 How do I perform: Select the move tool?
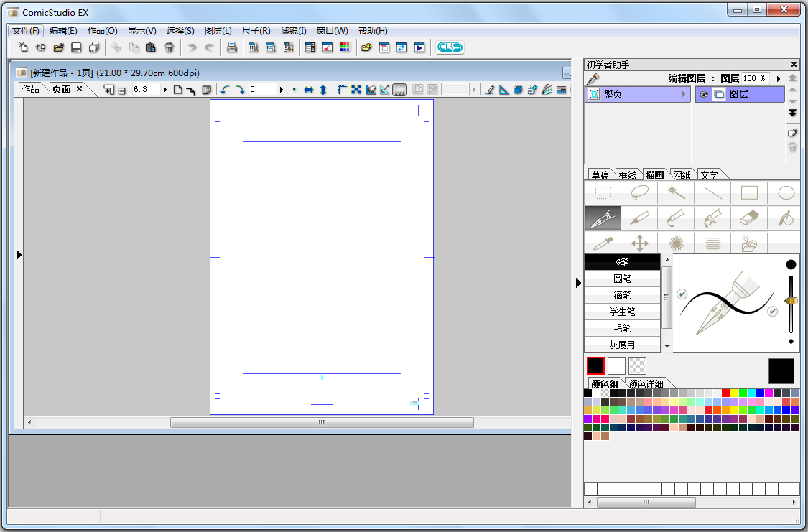(x=639, y=243)
